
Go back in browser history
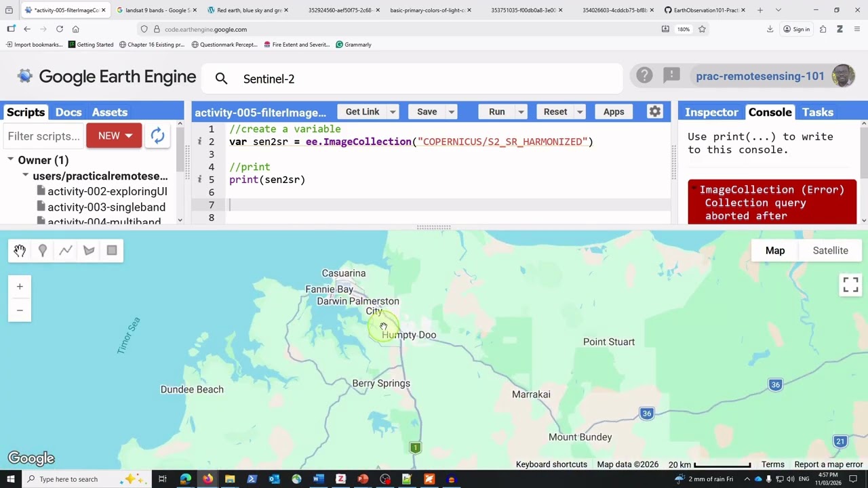pos(27,29)
